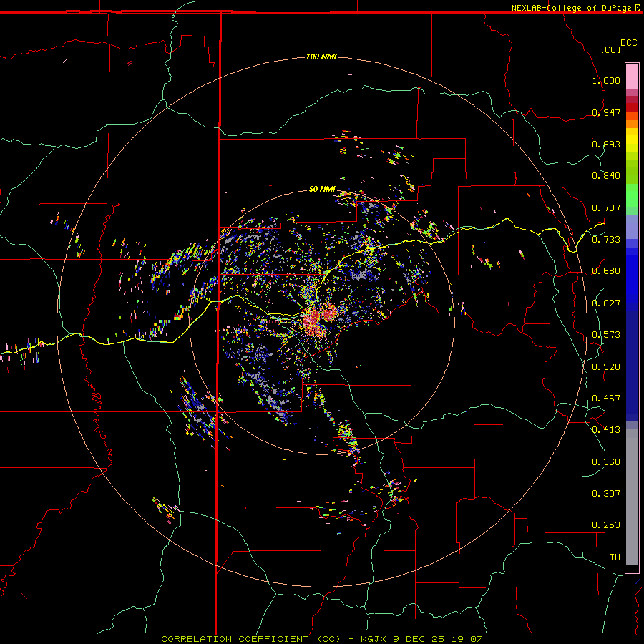Click the 0.467 scale value
This screenshot has width=644, height=644.
(x=606, y=399)
